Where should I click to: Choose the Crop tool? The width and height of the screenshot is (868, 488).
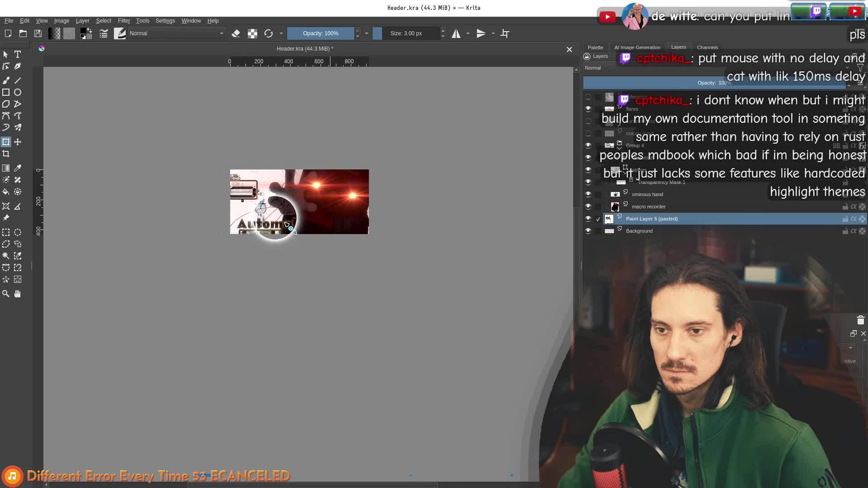6,154
